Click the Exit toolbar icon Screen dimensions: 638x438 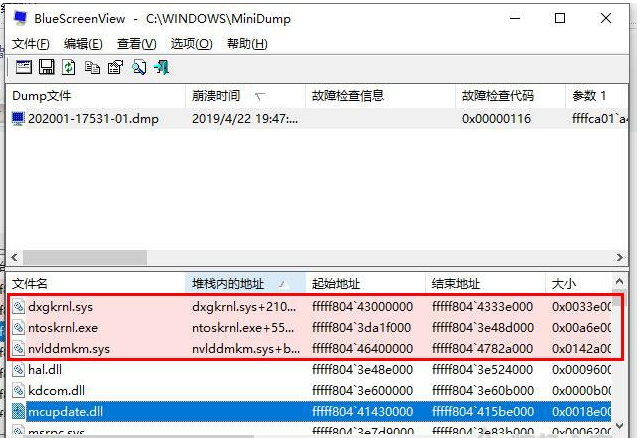click(162, 67)
